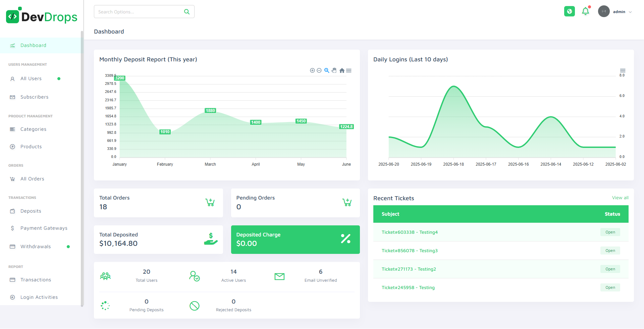Click Open status badge for Ticket#245958
The height and width of the screenshot is (329, 644).
(x=610, y=287)
